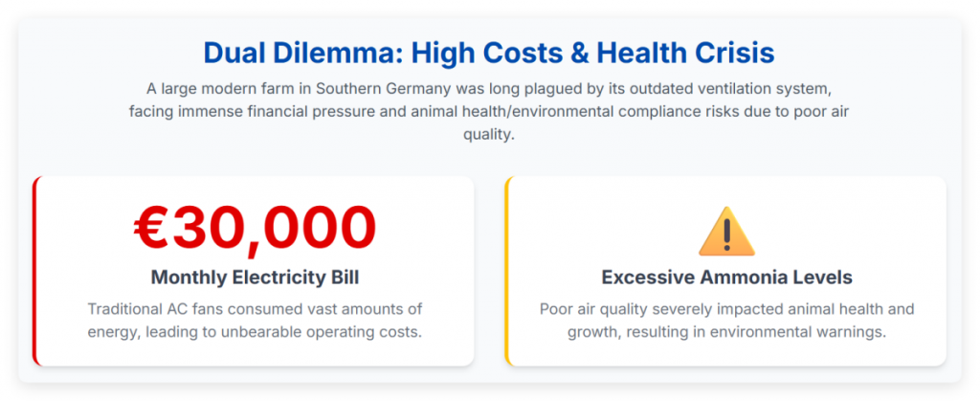Click the Traditional AC fans description text
Viewport: 980px width, 401px height.
click(255, 321)
